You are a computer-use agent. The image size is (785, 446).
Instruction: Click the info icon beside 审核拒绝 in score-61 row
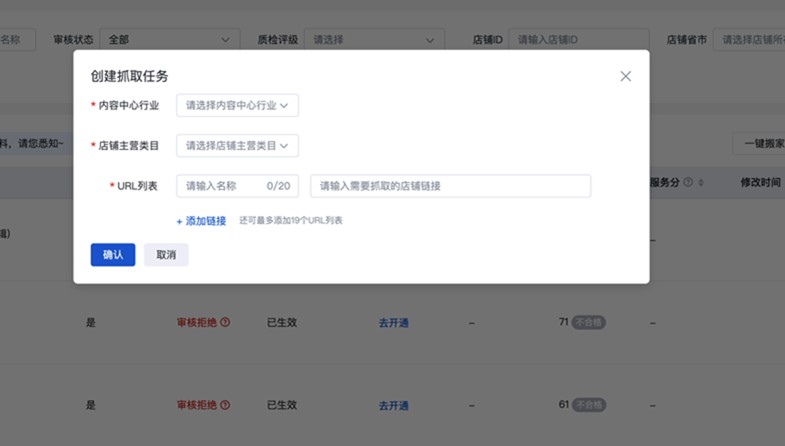pyautogui.click(x=225, y=405)
